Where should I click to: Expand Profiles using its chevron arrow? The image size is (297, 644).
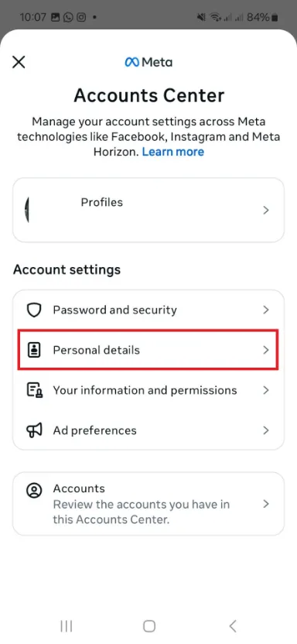point(266,211)
